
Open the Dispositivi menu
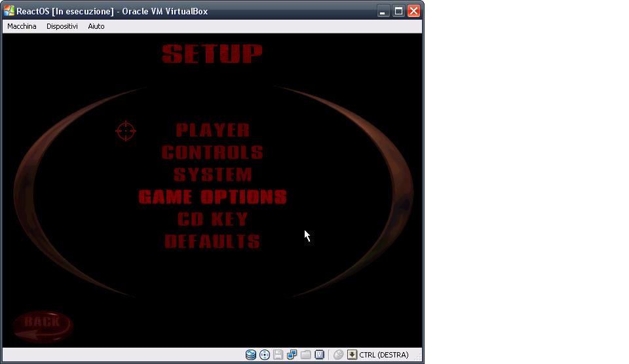(x=62, y=26)
